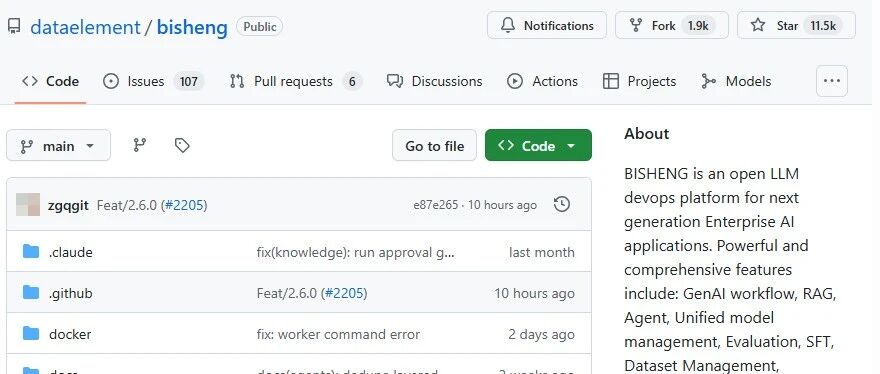The height and width of the screenshot is (374, 880).
Task: Open 'fix: worker command error' commit
Action: click(338, 334)
